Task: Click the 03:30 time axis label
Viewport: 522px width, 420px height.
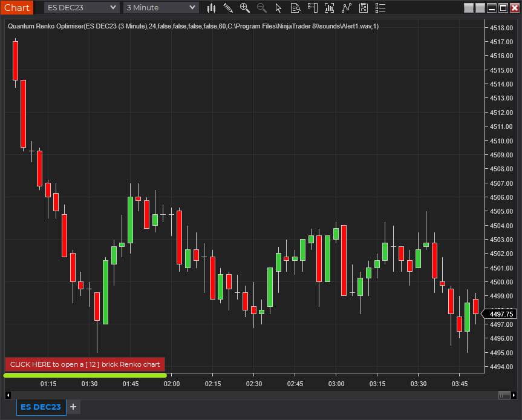Action: point(419,384)
